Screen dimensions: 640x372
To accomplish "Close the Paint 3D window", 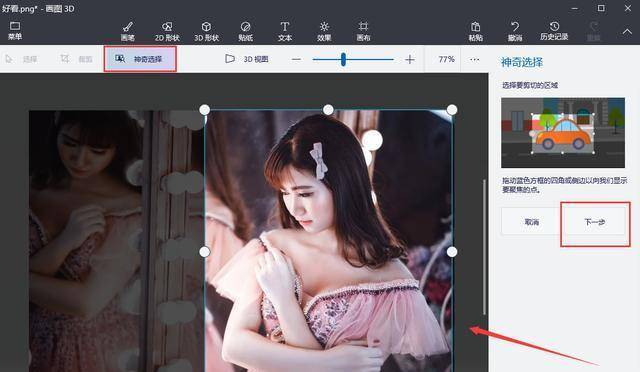I will tap(628, 8).
